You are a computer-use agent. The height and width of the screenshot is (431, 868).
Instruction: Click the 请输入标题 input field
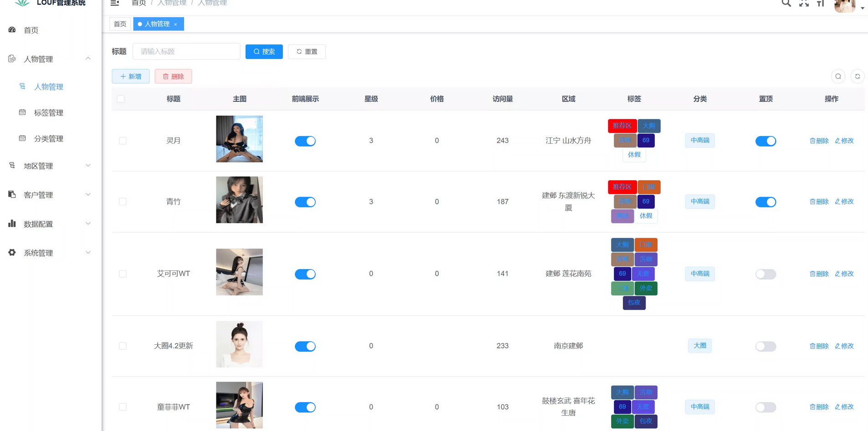186,52
